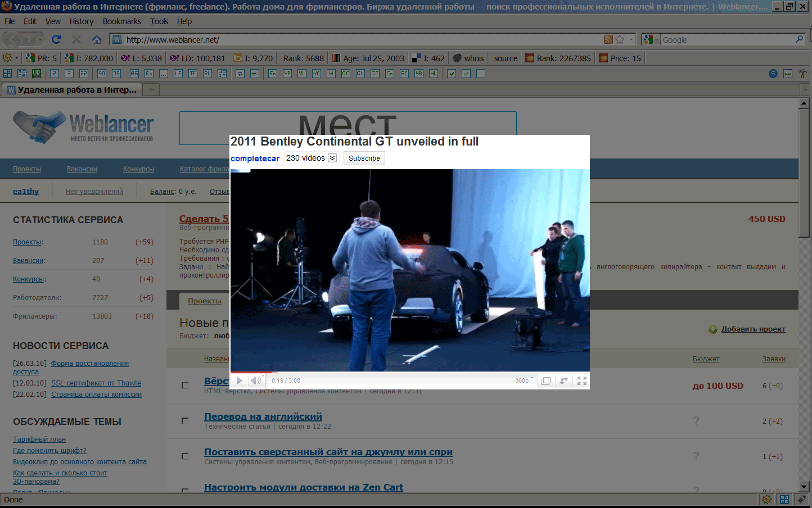Viewport: 812px width, 508px height.
Task: Click the source toolbar button
Action: pos(506,58)
